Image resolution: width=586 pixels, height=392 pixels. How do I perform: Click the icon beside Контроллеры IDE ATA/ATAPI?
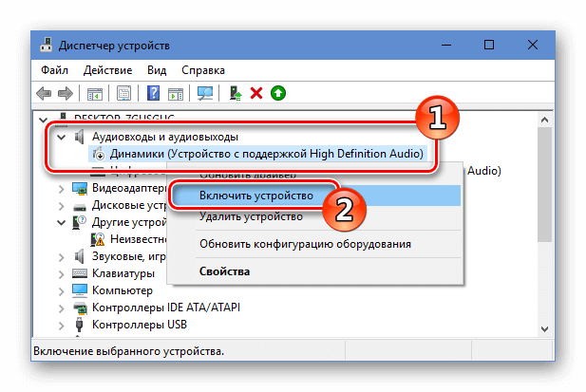point(80,308)
